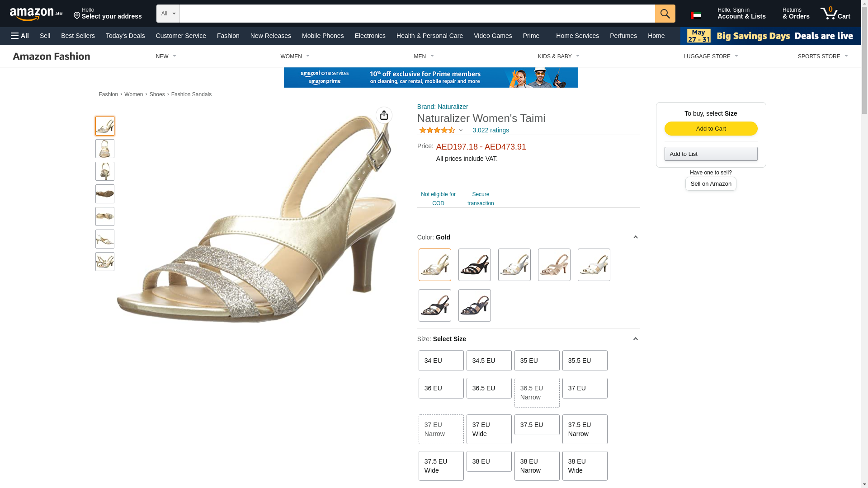Open the 3,022 ratings link
Viewport: 868px width, 488px height.
click(491, 130)
